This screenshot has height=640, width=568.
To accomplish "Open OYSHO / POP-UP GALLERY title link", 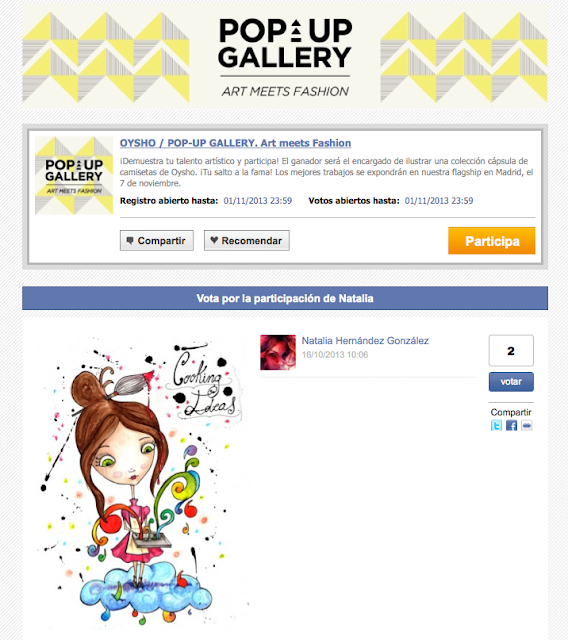I will pyautogui.click(x=235, y=143).
